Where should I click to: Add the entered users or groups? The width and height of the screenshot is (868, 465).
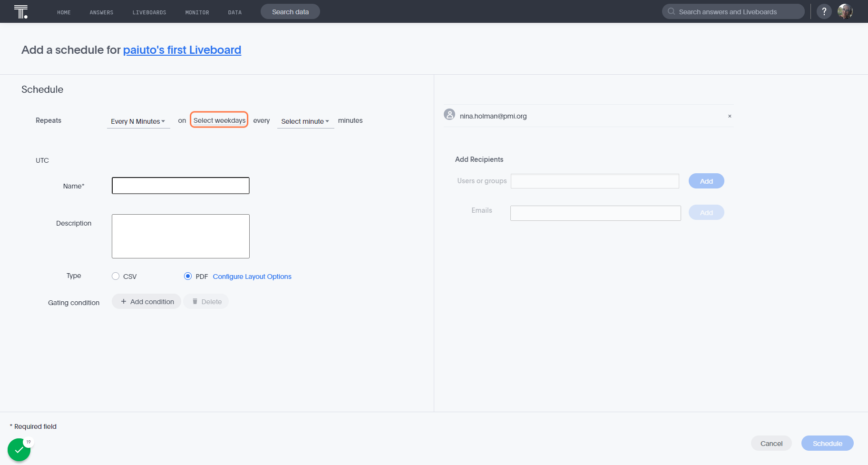pos(706,181)
